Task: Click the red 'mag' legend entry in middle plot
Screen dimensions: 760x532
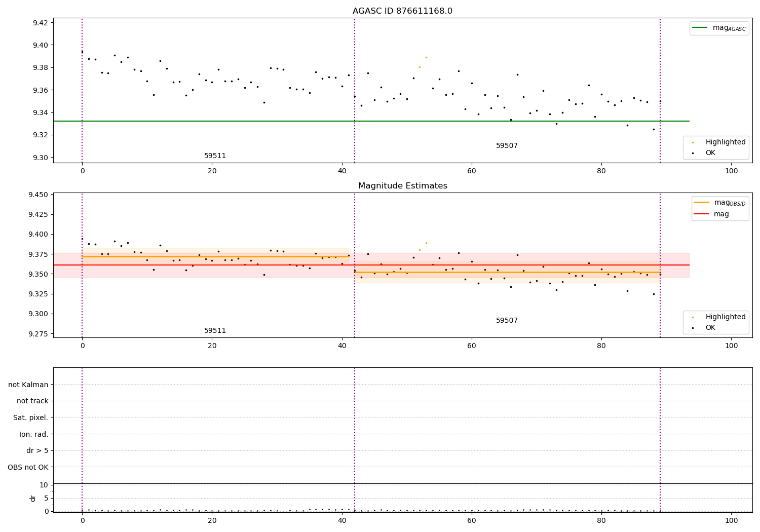Action: [x=712, y=214]
